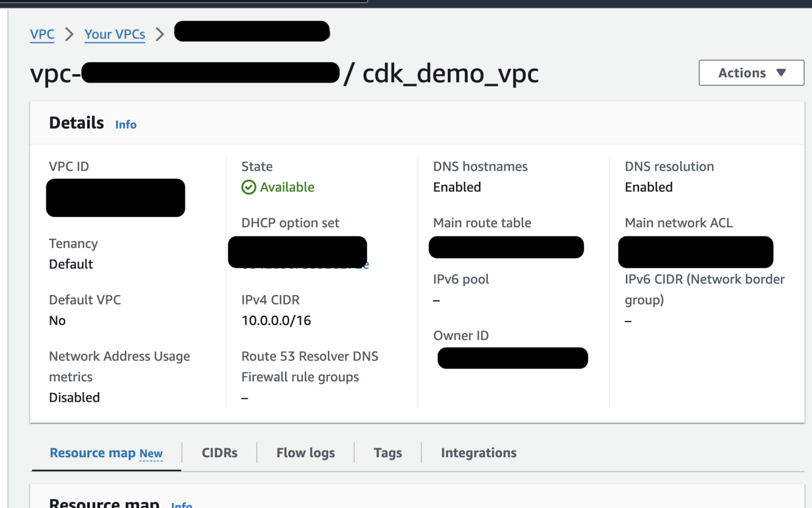The height and width of the screenshot is (508, 812).
Task: Expand the Actions dropdown for VPC operations
Action: (x=751, y=73)
